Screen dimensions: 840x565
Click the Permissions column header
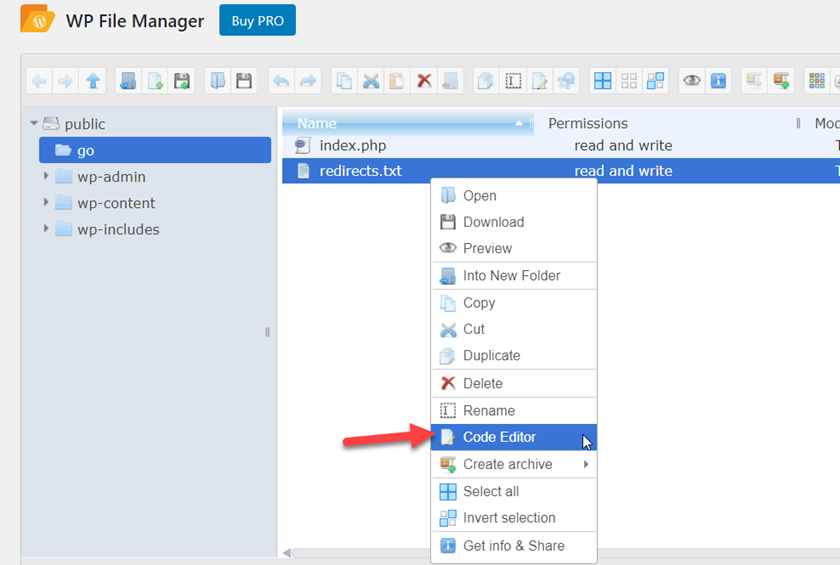588,123
